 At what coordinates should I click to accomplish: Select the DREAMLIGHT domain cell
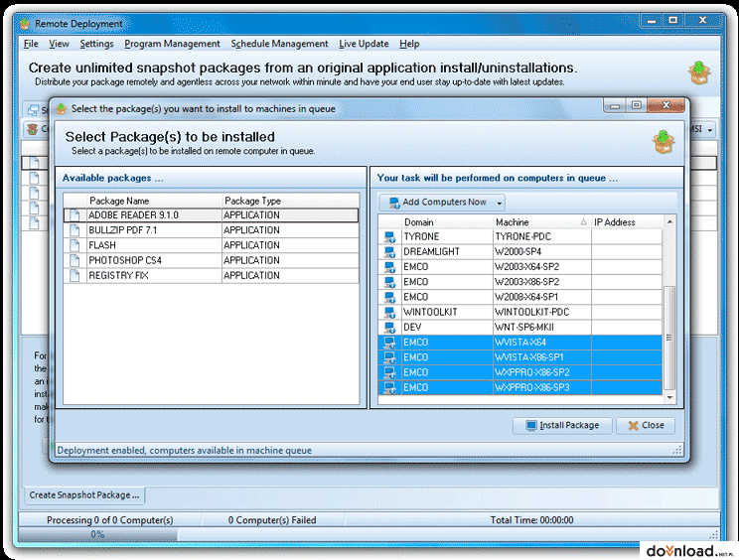point(447,252)
